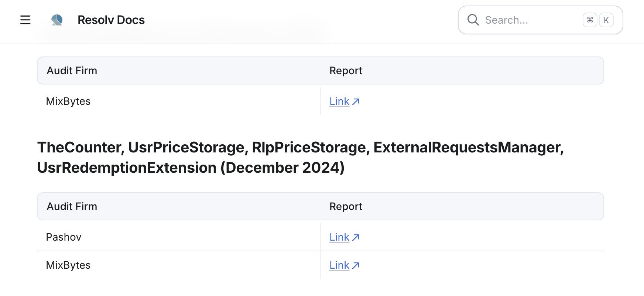Click Report header in December 2024 table
Screen dimensions: 644x296
tap(346, 206)
